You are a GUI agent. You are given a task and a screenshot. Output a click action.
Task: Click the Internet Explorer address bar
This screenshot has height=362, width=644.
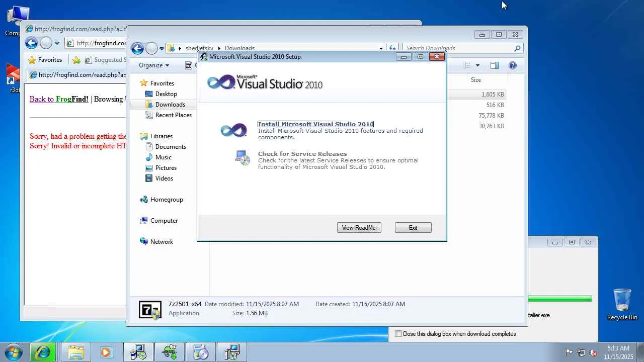tap(96, 43)
